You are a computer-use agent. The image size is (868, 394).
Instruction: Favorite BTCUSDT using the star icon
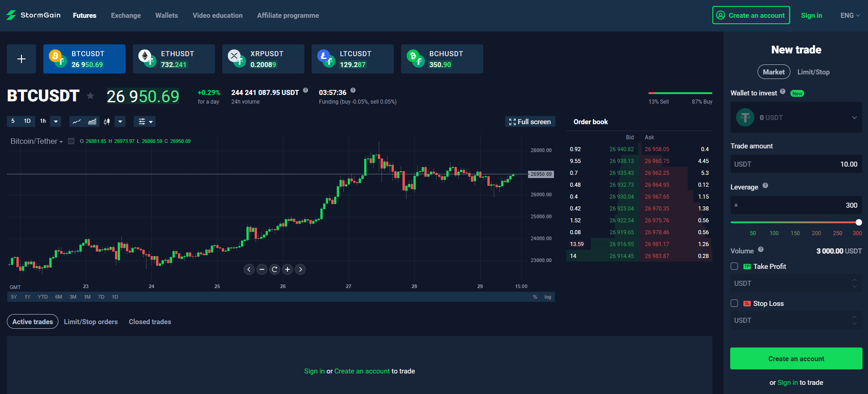pyautogui.click(x=90, y=96)
